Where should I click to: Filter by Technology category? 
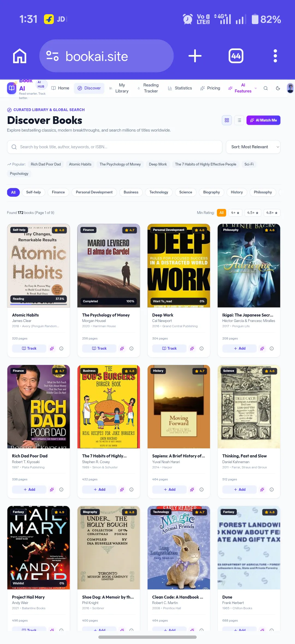tap(159, 192)
